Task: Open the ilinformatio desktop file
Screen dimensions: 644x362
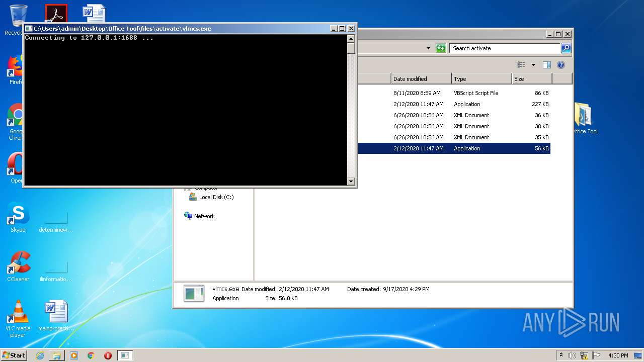Action: (x=56, y=270)
